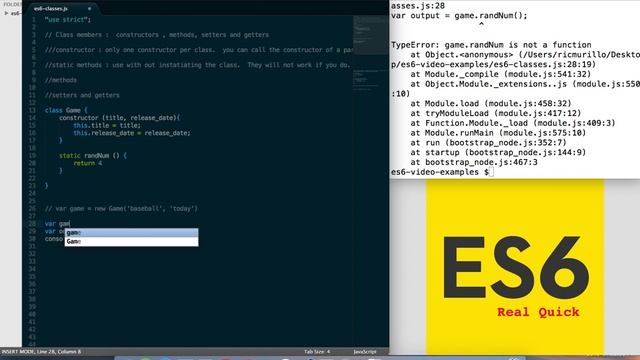The width and height of the screenshot is (640, 360).
Task: Select the es6-classes.js tab
Action: [x=61, y=8]
